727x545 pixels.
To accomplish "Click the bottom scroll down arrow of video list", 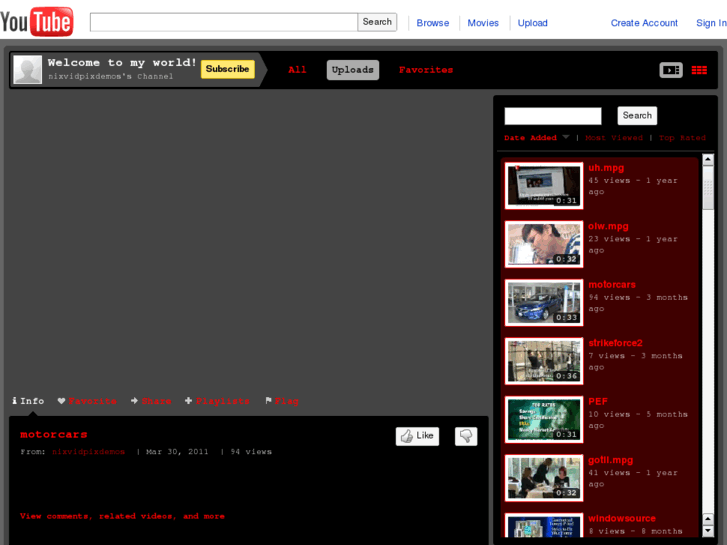I will pyautogui.click(x=708, y=531).
